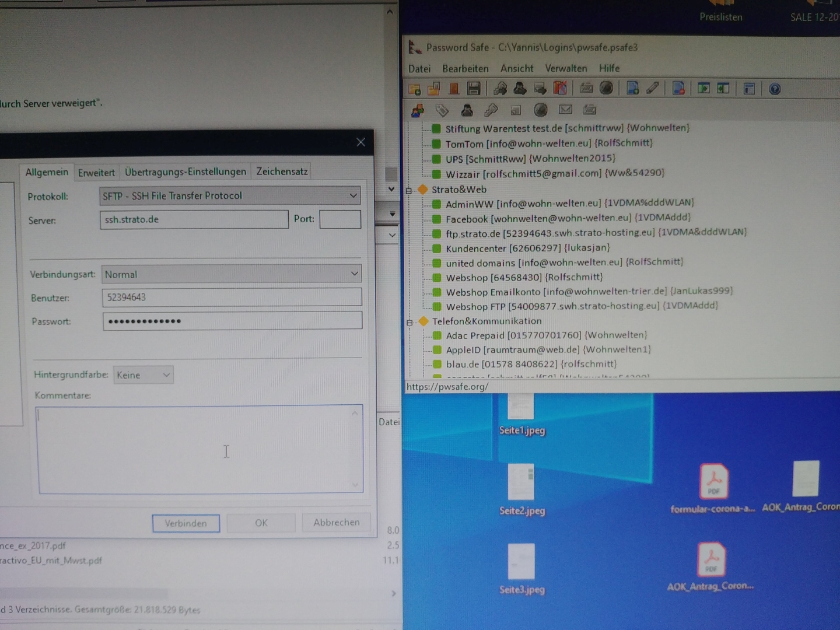Open Seite3.jpeg desktop icon
Screen dimensions: 840x630
click(x=521, y=569)
